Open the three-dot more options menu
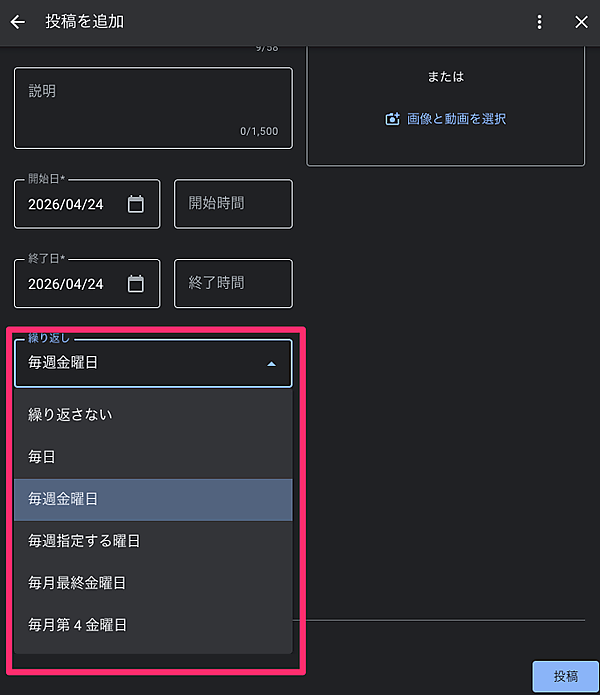Screen dimensions: 600x695 540,22
